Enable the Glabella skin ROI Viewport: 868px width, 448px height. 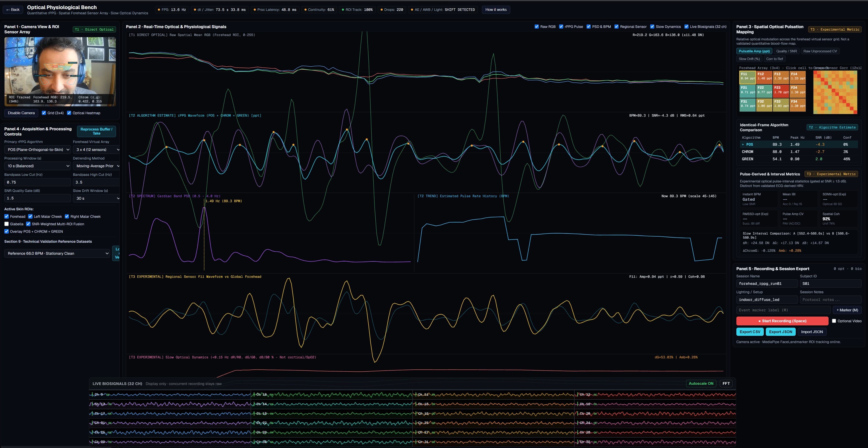tap(6, 224)
